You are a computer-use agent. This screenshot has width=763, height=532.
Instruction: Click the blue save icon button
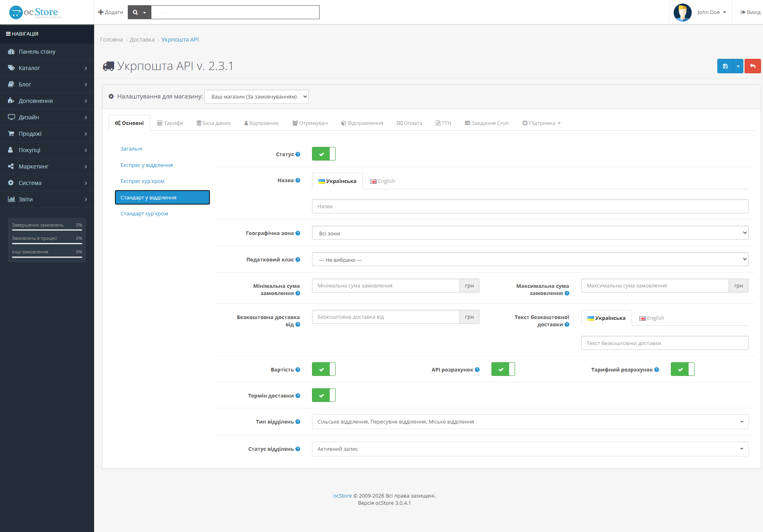pyautogui.click(x=725, y=66)
